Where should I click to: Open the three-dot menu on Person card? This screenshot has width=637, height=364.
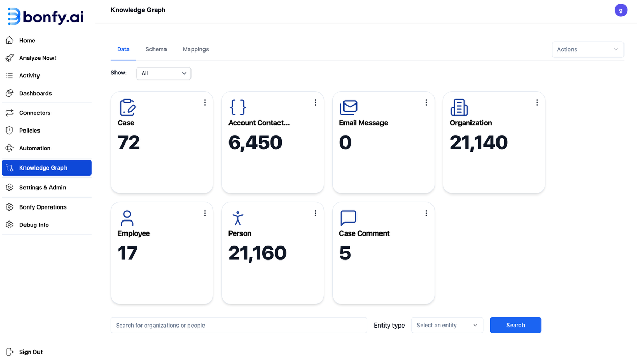pyautogui.click(x=315, y=213)
